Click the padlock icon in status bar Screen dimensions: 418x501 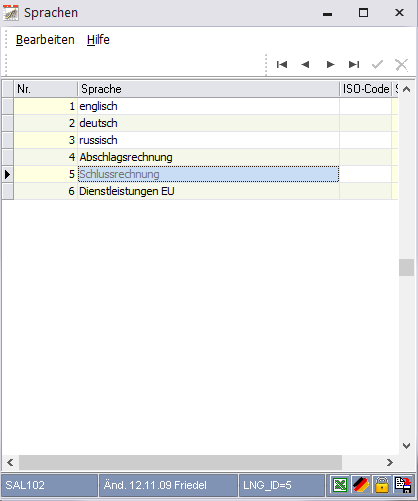382,485
